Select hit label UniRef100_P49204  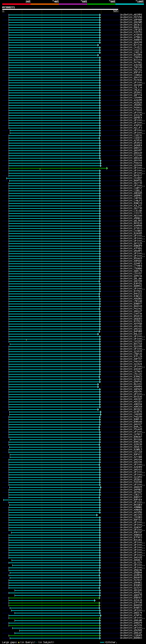coord(131,163)
